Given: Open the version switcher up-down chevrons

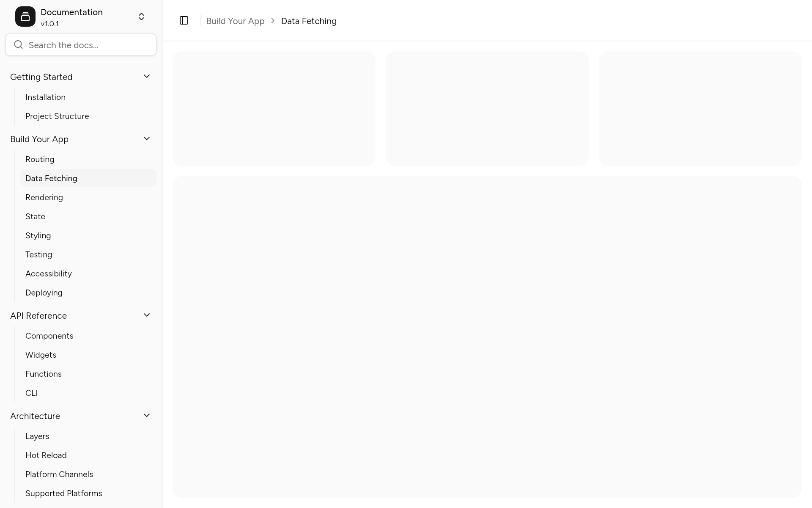Looking at the screenshot, I should [142, 17].
